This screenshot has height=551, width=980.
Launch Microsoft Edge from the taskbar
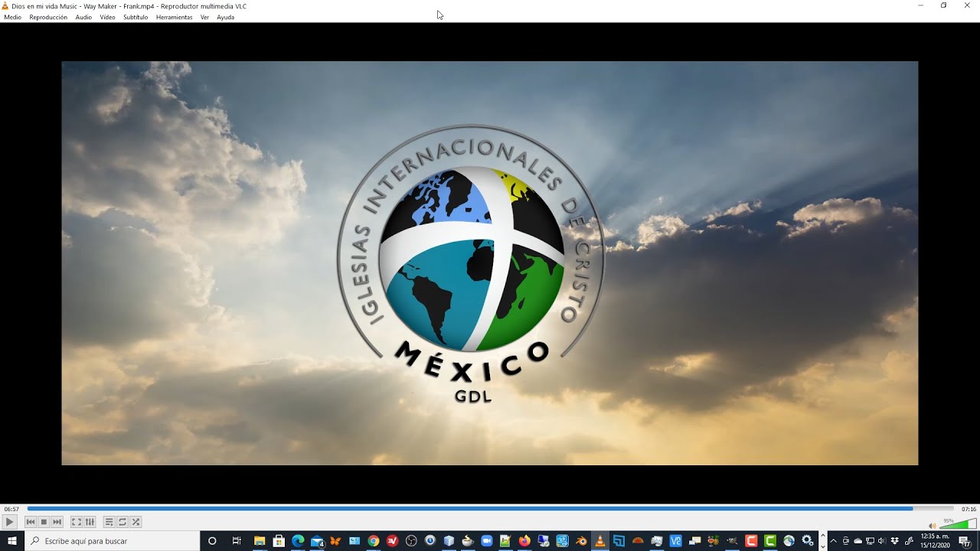[x=298, y=541]
